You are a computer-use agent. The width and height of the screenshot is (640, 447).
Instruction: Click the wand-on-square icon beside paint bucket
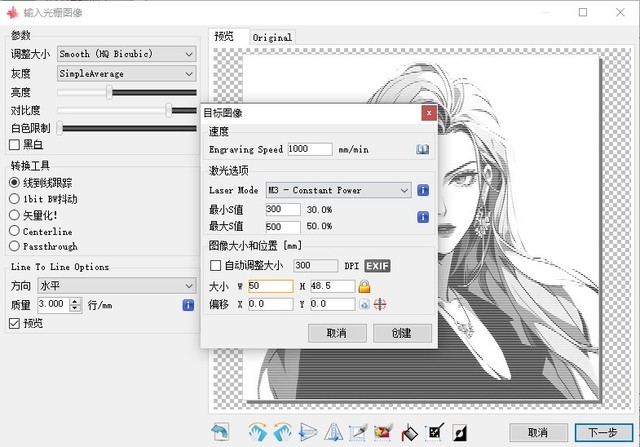click(434, 432)
